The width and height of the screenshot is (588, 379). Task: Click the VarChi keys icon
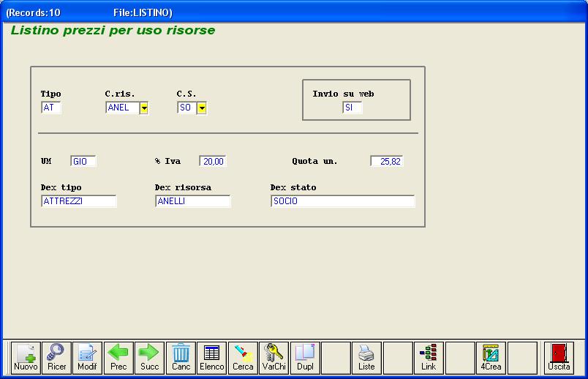pyautogui.click(x=274, y=357)
